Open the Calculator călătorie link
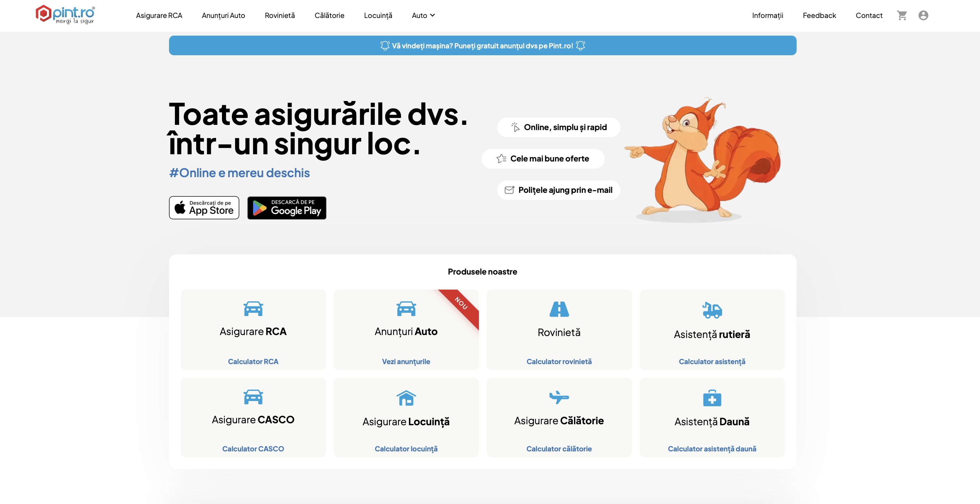This screenshot has height=504, width=980. (559, 449)
